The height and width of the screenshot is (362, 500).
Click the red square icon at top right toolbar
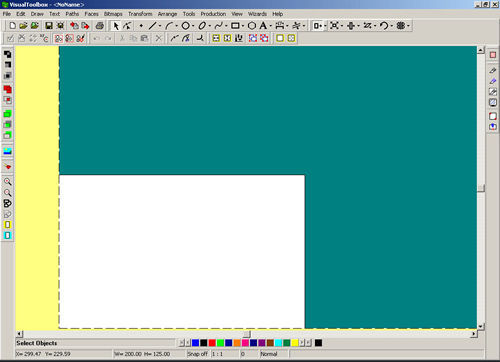coord(493,55)
